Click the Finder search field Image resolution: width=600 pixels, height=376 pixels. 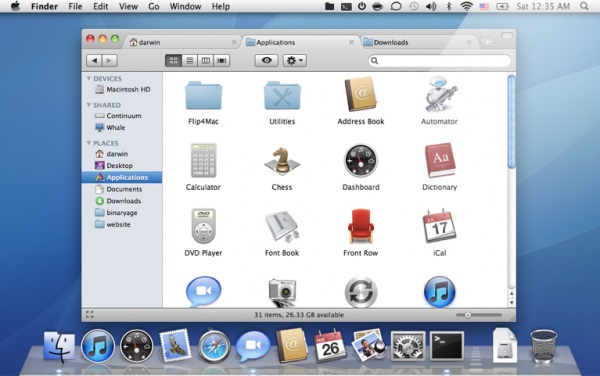[440, 60]
